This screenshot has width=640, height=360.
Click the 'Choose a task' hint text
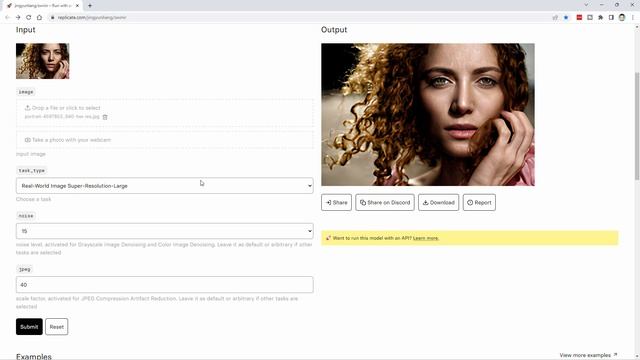[x=33, y=199]
